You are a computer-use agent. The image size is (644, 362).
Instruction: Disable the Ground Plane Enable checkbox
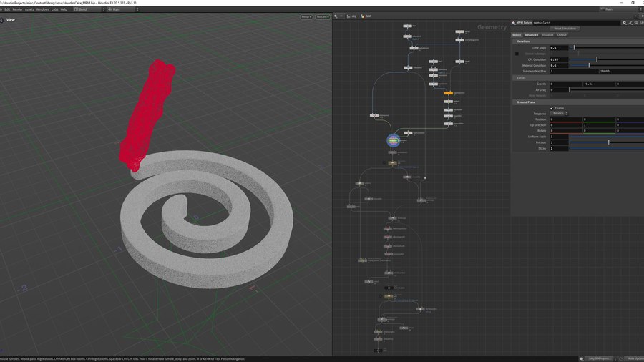(552, 108)
